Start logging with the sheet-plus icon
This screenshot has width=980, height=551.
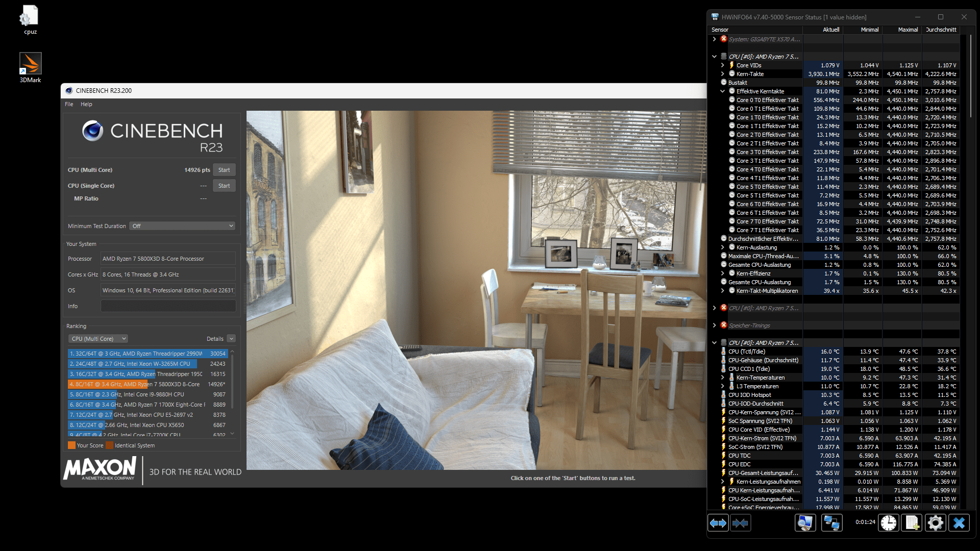(x=912, y=523)
